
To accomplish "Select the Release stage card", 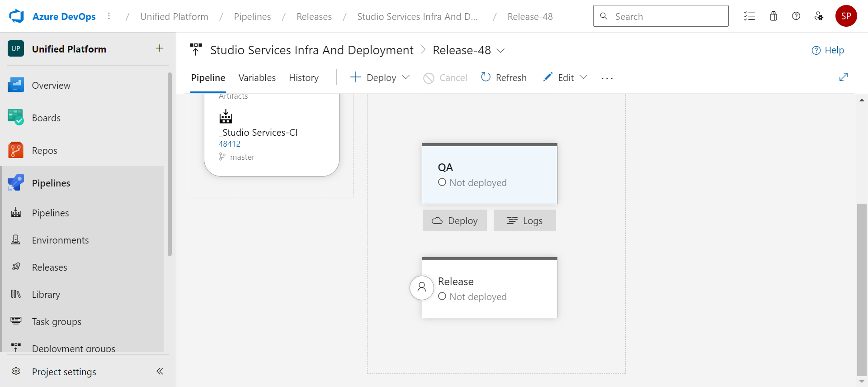I will click(x=490, y=287).
